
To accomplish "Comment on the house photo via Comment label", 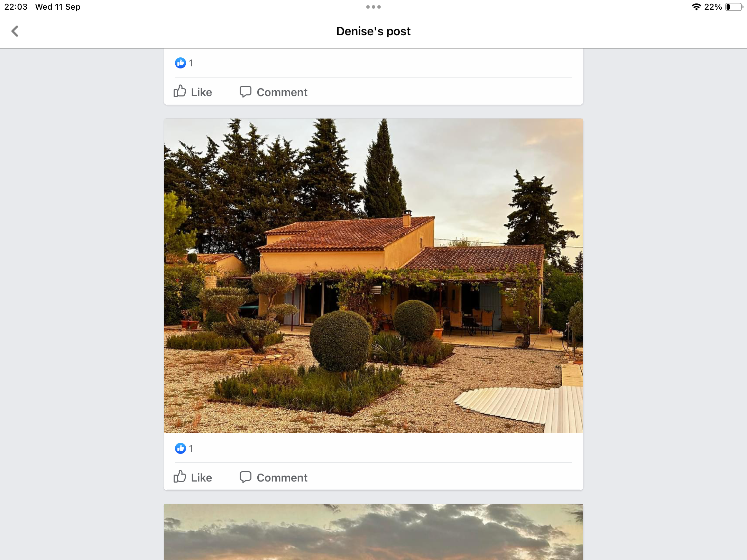I will (282, 478).
